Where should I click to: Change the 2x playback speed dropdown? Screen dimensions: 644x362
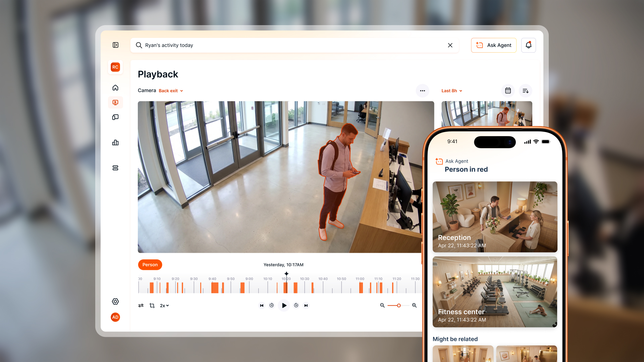164,306
